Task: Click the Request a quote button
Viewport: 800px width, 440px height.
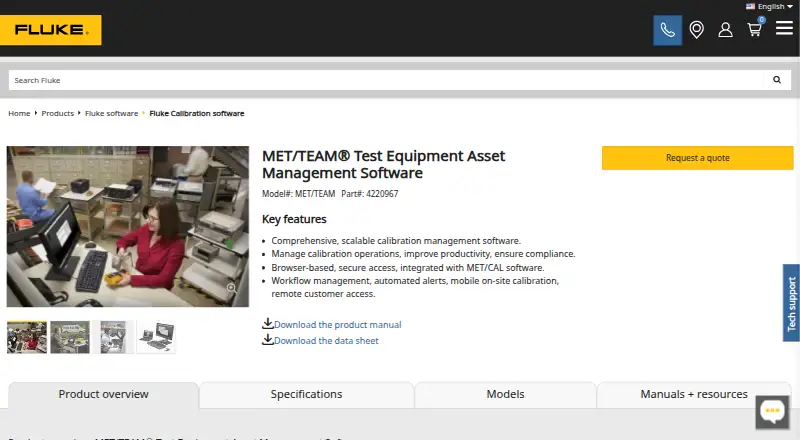Action: 697,158
